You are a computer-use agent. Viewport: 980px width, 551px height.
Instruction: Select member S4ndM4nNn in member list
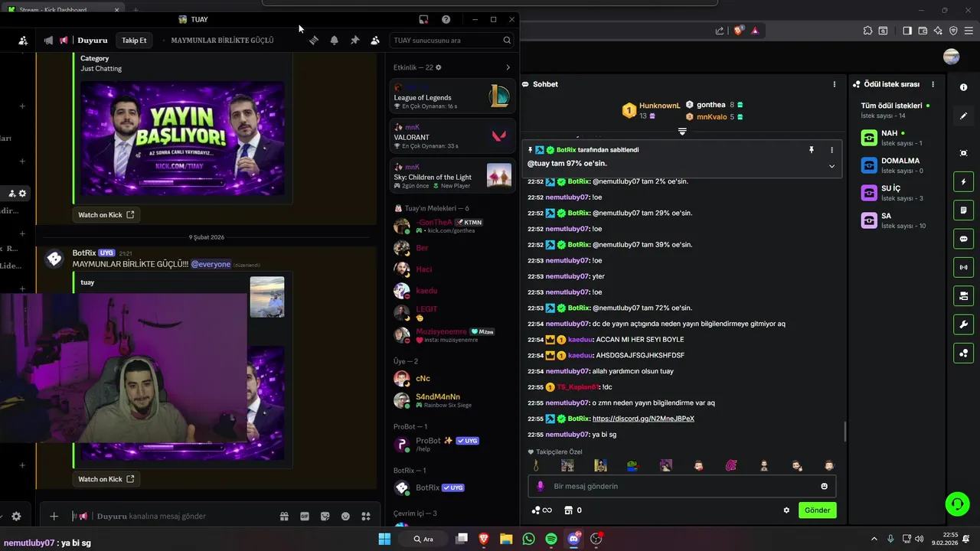tap(452, 400)
